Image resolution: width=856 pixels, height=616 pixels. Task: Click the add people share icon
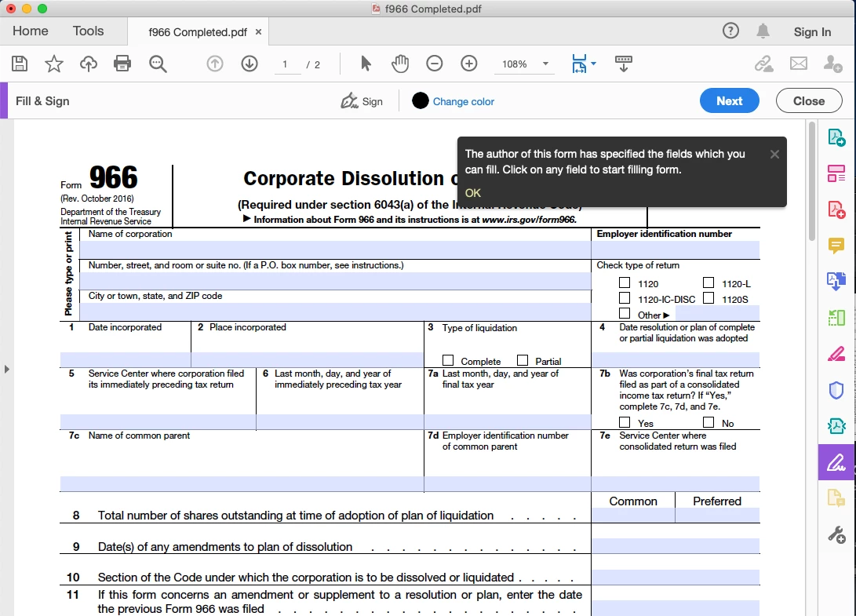pos(832,64)
